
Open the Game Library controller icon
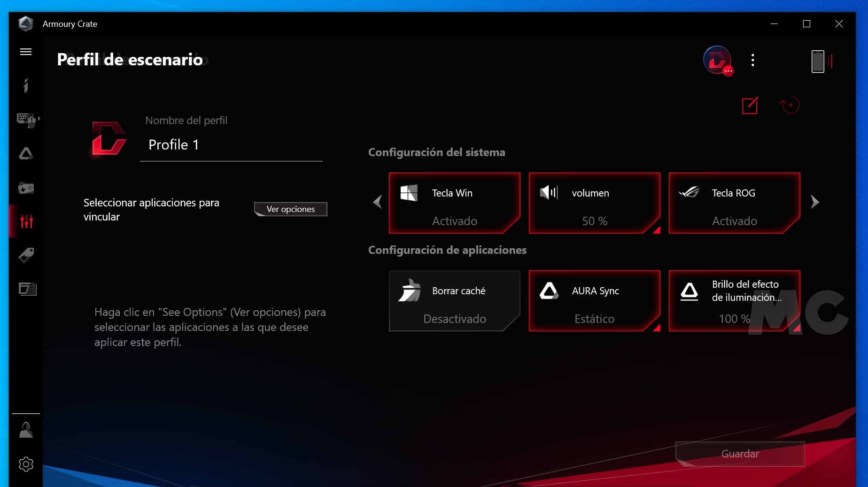pyautogui.click(x=26, y=188)
